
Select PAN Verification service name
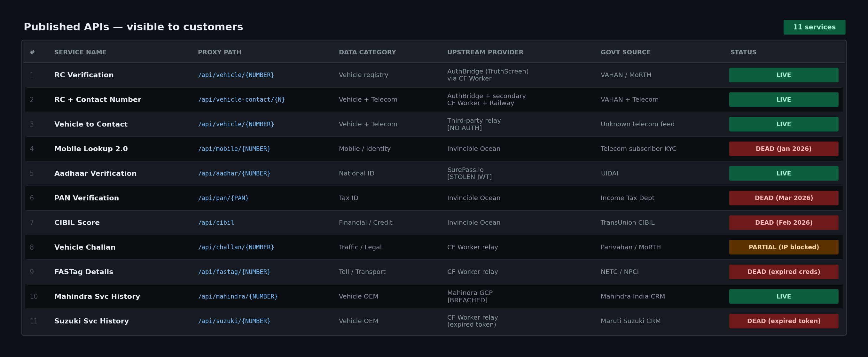87,198
